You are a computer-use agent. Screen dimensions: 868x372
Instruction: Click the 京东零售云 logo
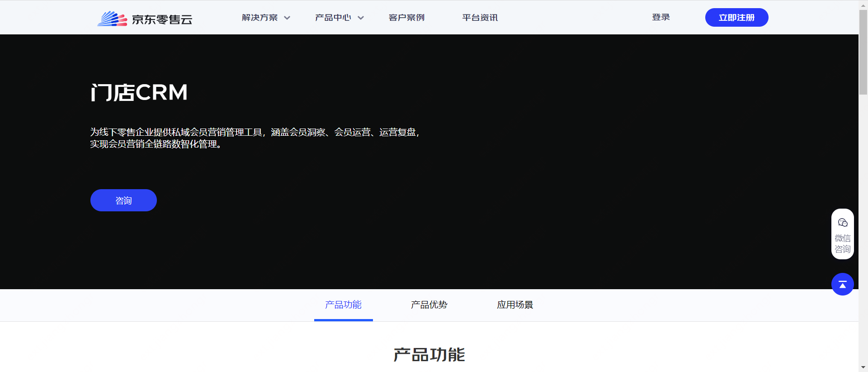coord(145,19)
